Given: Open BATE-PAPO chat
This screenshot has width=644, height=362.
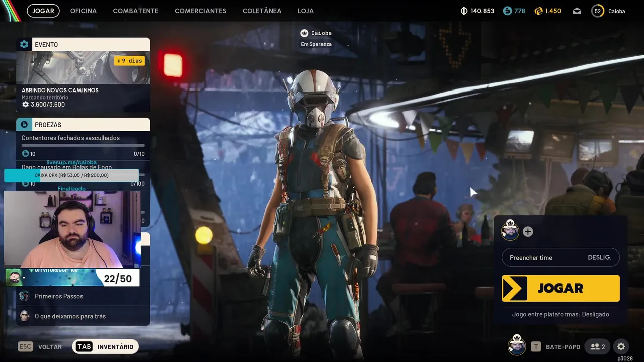Looking at the screenshot, I should coord(563,347).
